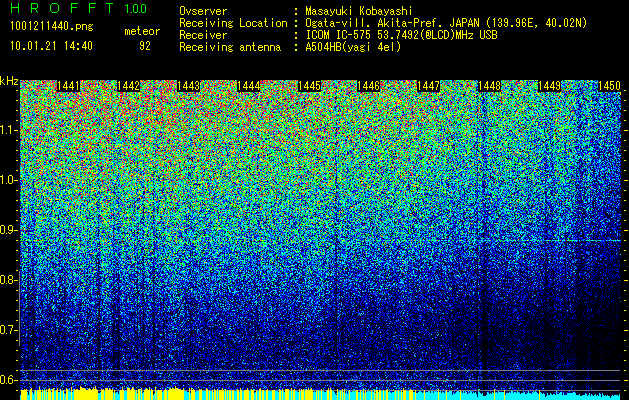629x400 pixels.
Task: Click the 1443 time marker
Action: pos(189,86)
